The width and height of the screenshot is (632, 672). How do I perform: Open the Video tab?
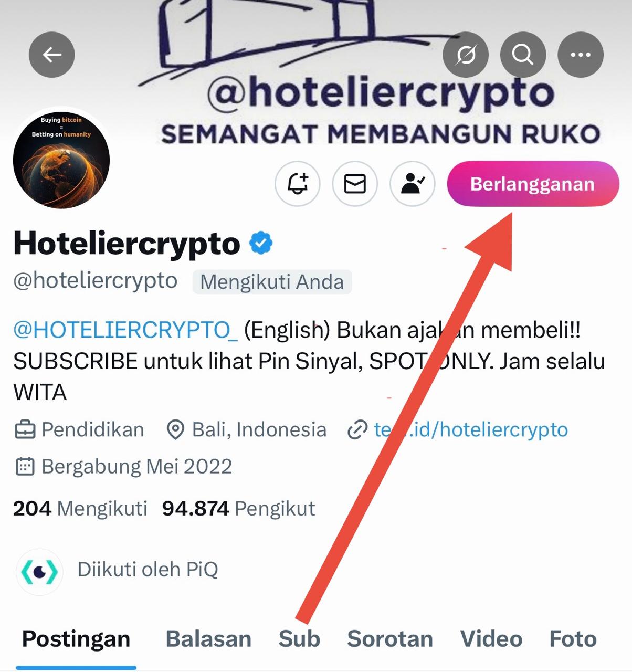click(491, 639)
